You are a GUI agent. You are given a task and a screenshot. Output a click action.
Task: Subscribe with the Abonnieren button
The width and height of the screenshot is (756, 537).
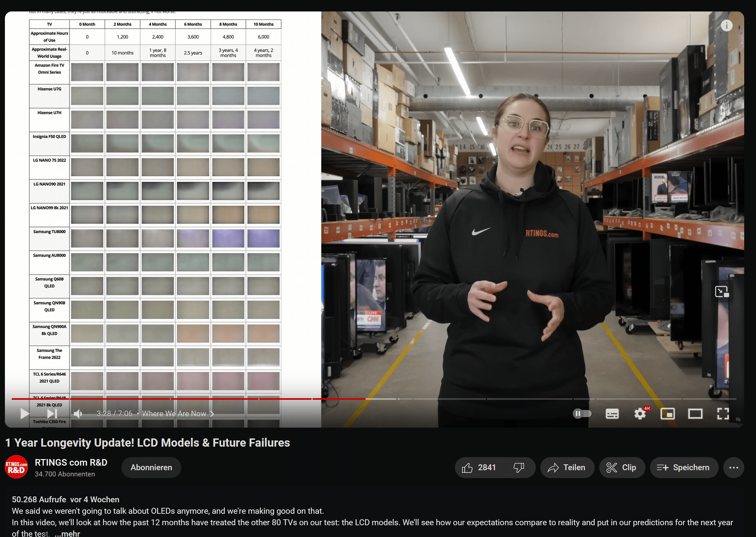click(151, 467)
